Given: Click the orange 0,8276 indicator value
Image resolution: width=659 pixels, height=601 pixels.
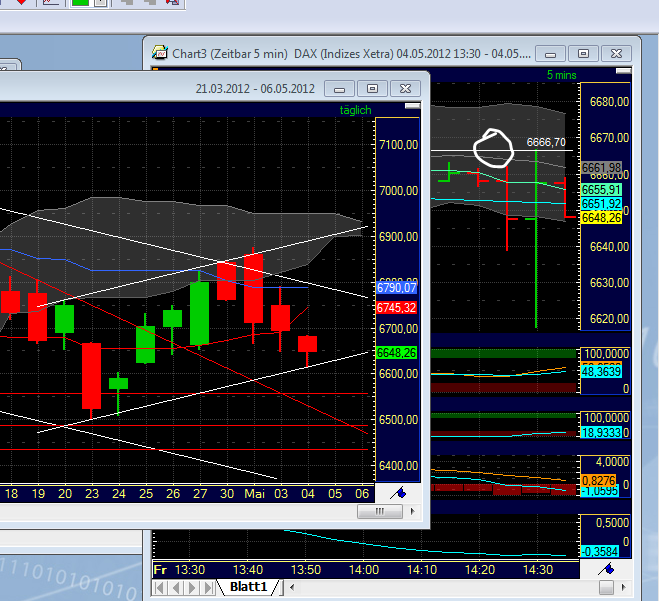Looking at the screenshot, I should click(x=598, y=480).
